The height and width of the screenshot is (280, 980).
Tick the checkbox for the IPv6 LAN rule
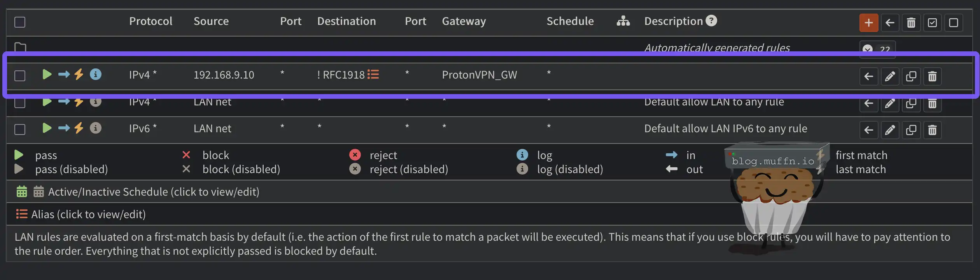[x=20, y=129]
